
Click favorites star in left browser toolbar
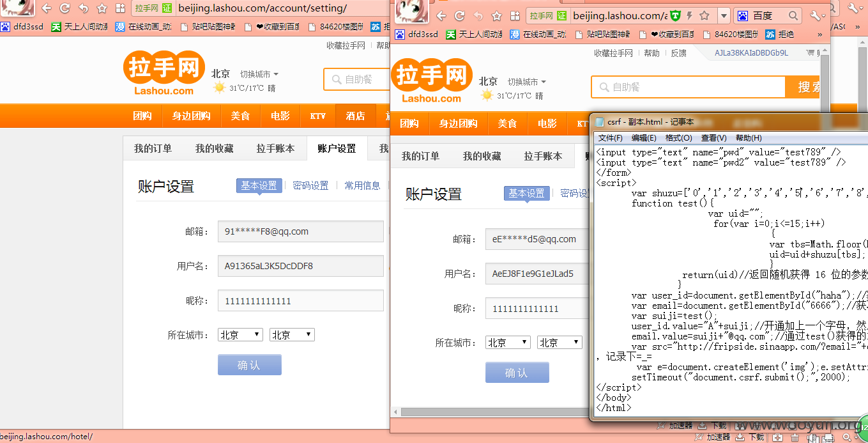(x=102, y=8)
